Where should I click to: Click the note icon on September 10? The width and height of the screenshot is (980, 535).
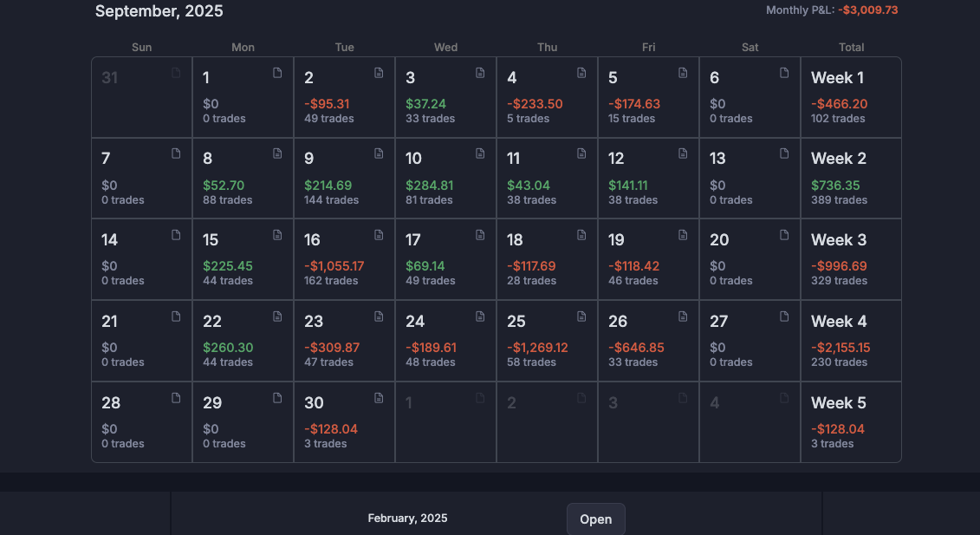click(x=480, y=153)
